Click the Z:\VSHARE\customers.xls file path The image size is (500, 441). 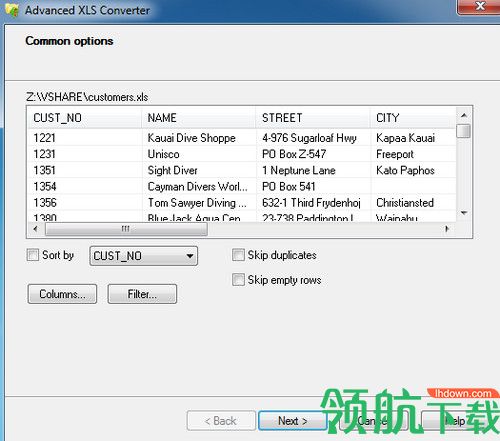87,97
